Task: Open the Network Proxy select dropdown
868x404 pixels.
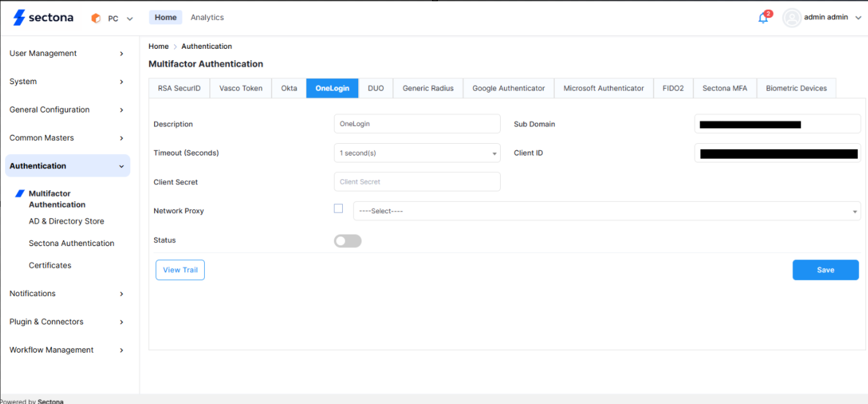Action: click(606, 211)
